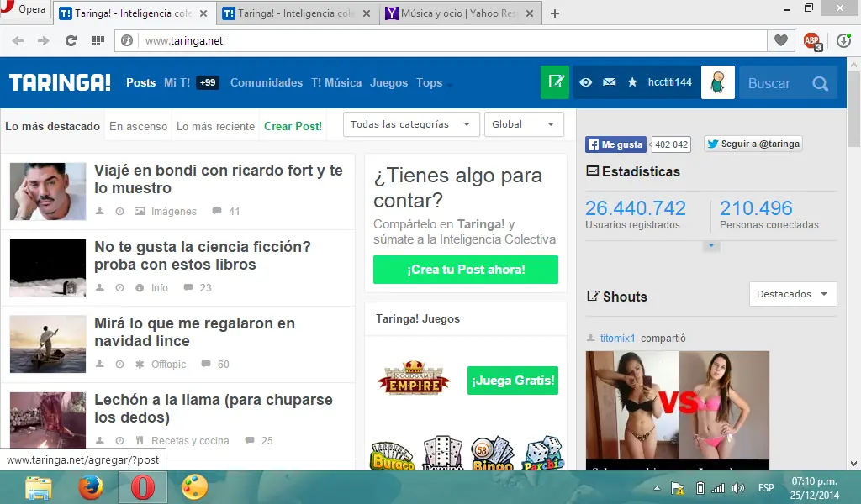Click the site info globe icon in address bar

coord(127,40)
